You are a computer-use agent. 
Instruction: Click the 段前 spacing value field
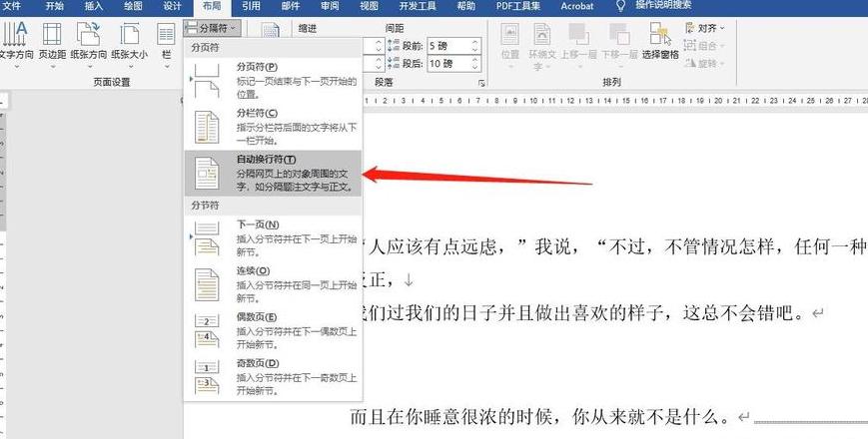(x=448, y=46)
